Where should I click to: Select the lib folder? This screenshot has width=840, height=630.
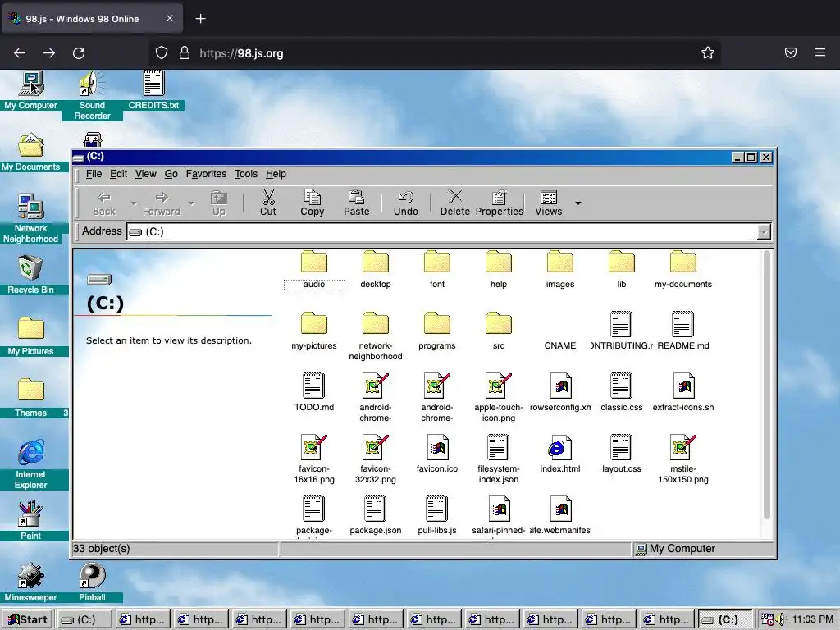[x=622, y=270]
